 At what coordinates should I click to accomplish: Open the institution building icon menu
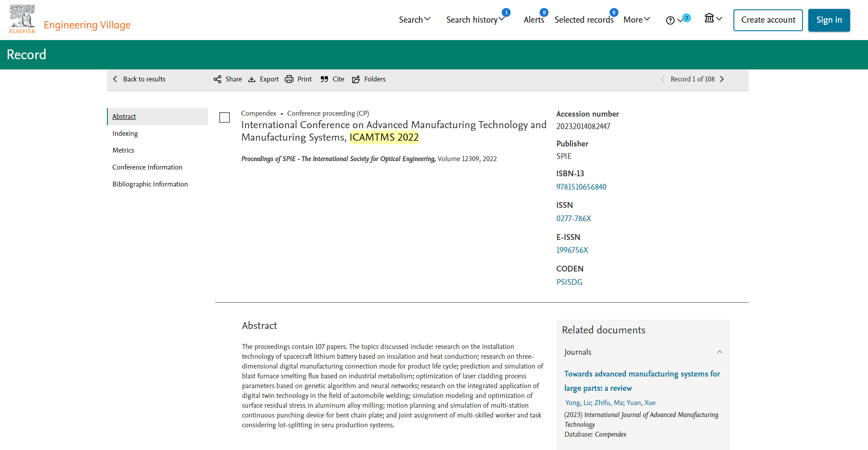(709, 18)
